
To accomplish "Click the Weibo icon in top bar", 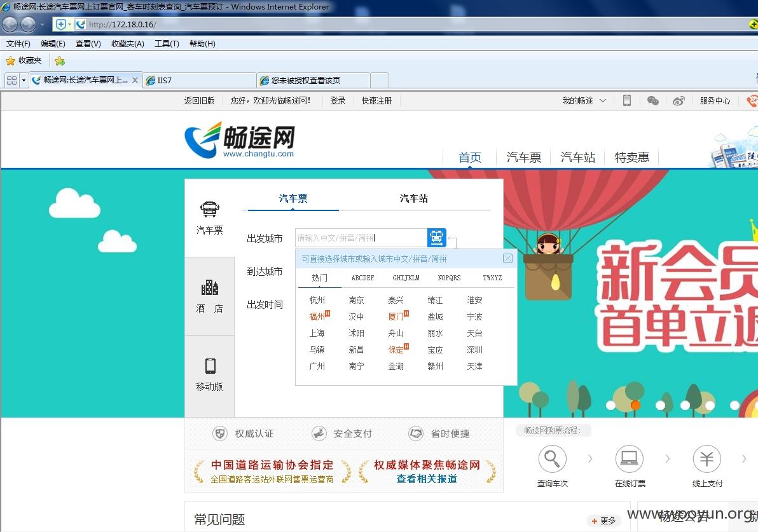I will [679, 100].
